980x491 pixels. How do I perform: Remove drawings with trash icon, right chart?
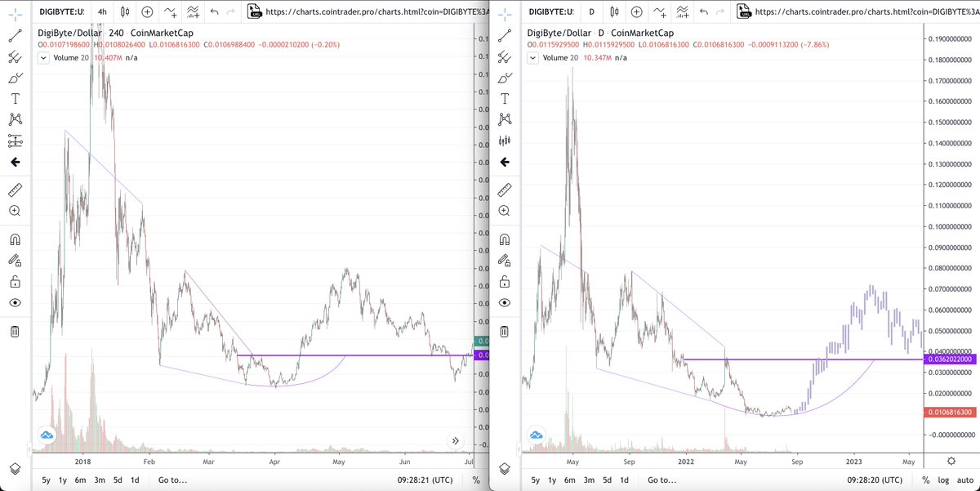pyautogui.click(x=505, y=331)
